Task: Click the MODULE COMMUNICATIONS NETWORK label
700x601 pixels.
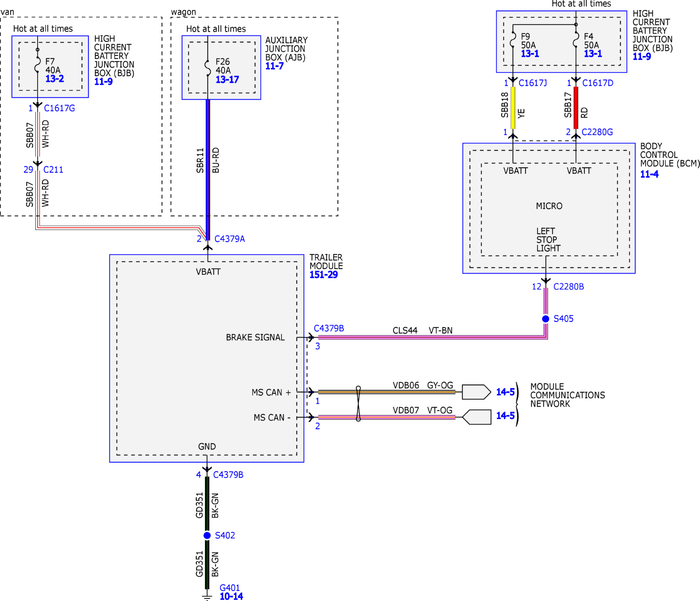Action: tap(568, 395)
